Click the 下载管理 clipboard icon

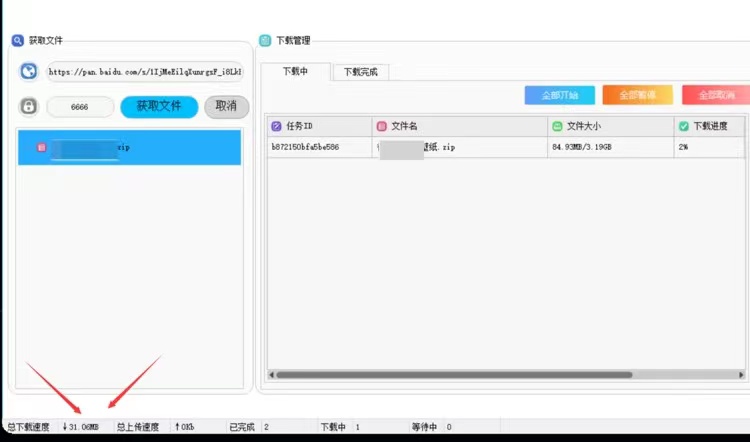[265, 41]
